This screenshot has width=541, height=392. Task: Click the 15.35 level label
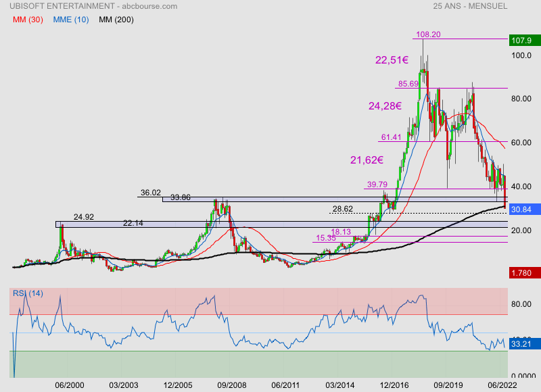point(326,238)
